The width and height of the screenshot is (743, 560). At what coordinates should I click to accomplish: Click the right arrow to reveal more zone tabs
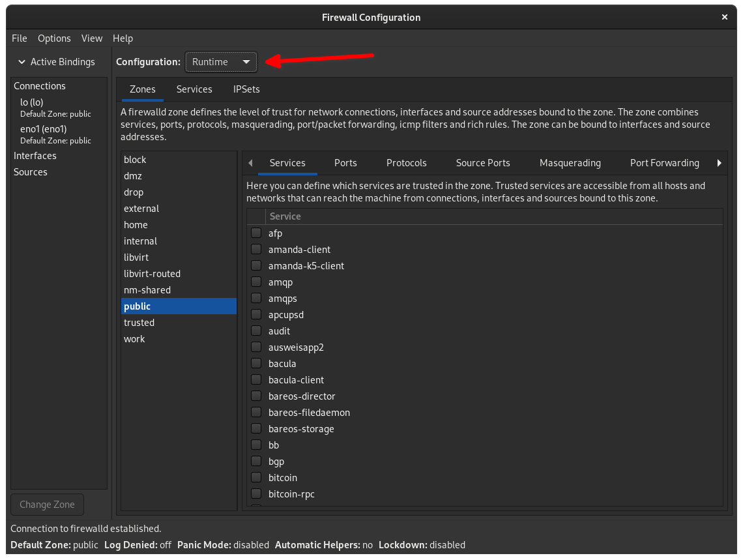[719, 163]
